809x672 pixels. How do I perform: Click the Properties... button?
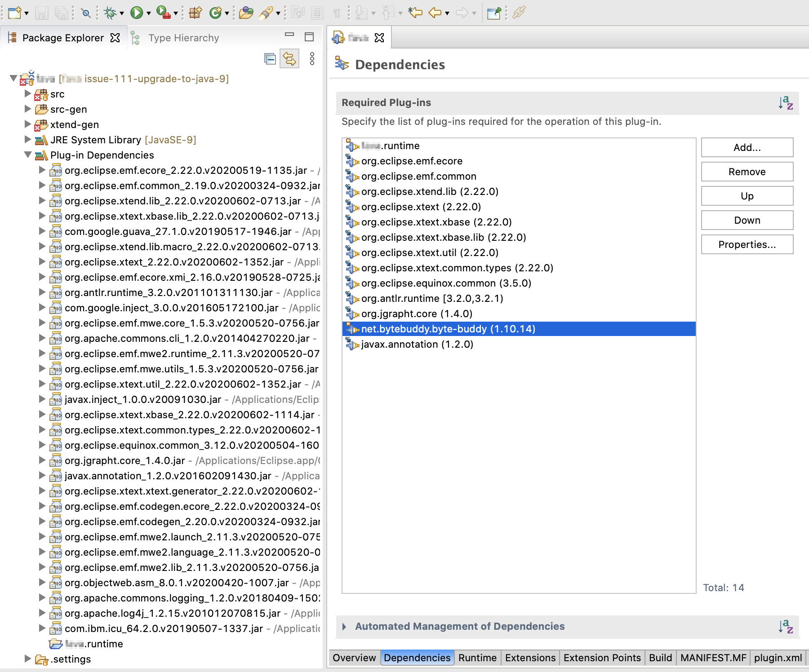pos(747,244)
